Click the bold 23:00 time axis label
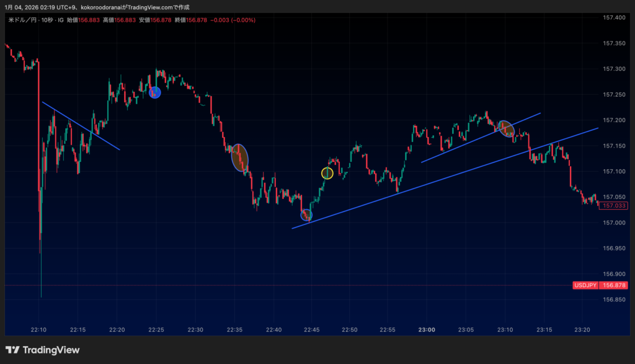The width and height of the screenshot is (635, 364). (427, 329)
